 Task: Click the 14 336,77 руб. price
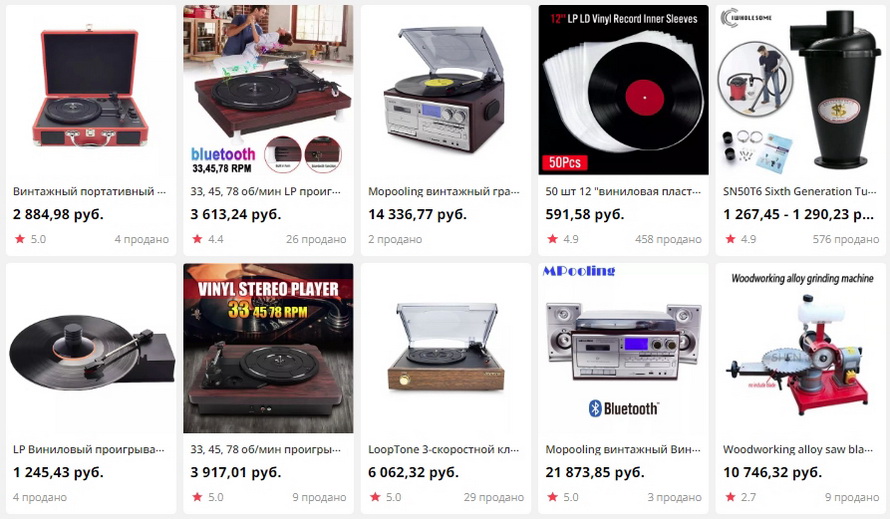417,215
